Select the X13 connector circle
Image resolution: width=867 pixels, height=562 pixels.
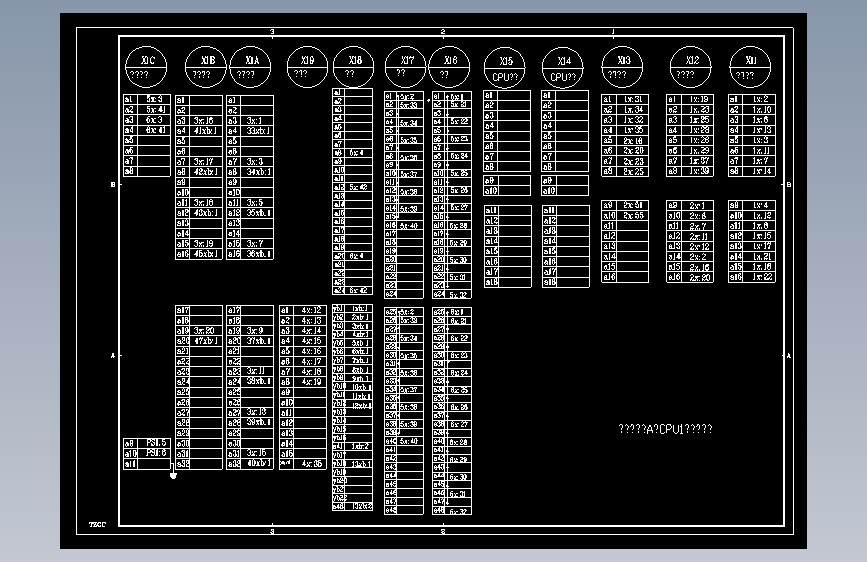pyautogui.click(x=623, y=67)
